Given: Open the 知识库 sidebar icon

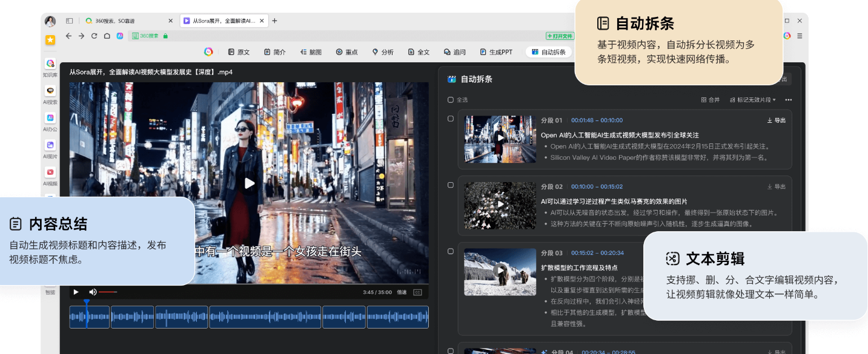Looking at the screenshot, I should click(50, 64).
